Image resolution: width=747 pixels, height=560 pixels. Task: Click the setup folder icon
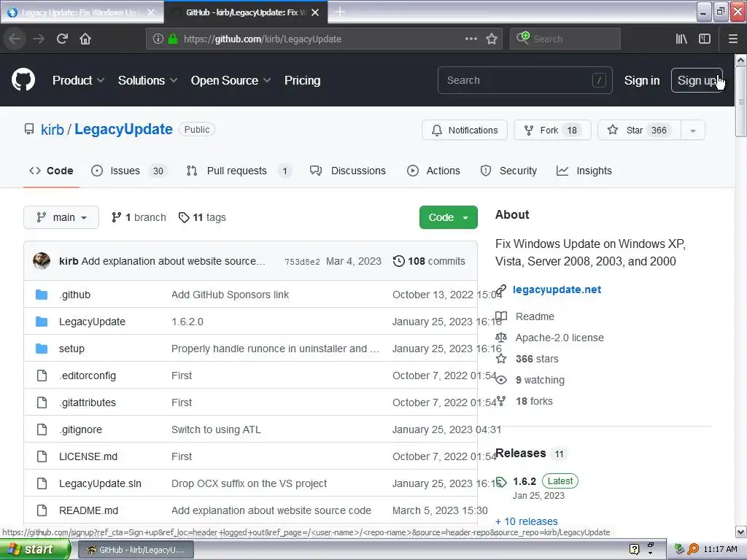point(42,349)
